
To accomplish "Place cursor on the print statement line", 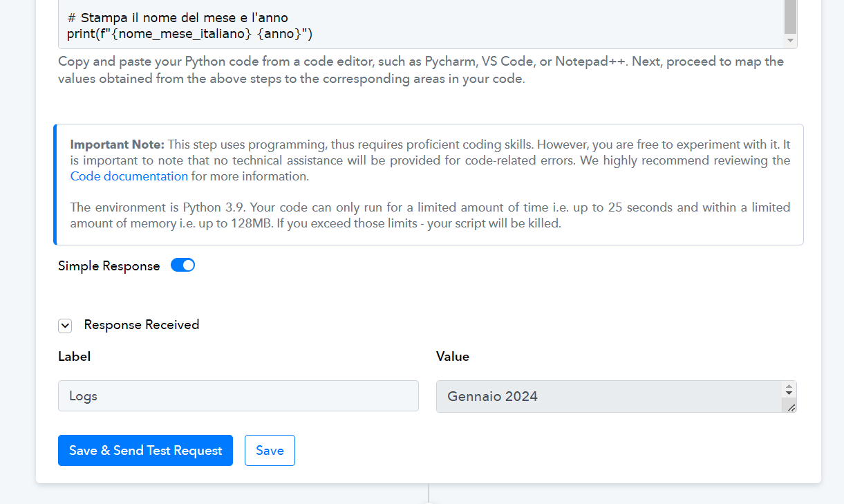I will pyautogui.click(x=190, y=33).
